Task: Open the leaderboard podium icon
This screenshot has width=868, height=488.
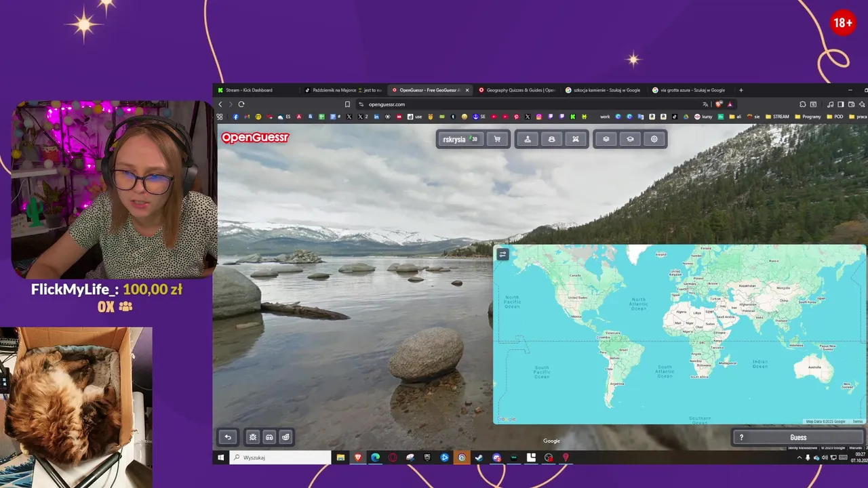Action: (528, 139)
